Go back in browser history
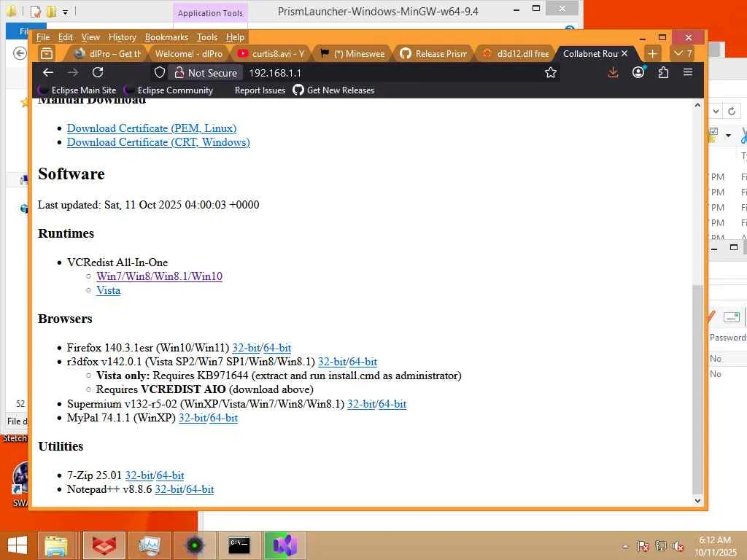Screen dimensions: 747x560 click(47, 72)
